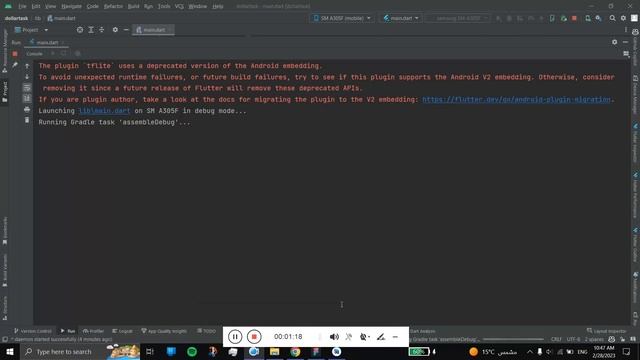The image size is (640, 360).
Task: Stop the screen recording
Action: (x=254, y=337)
